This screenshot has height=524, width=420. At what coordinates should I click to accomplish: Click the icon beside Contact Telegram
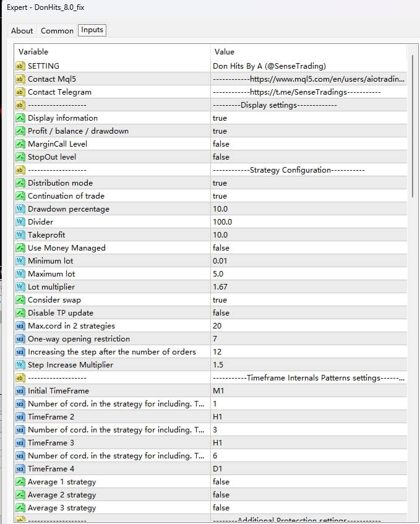pos(19,92)
